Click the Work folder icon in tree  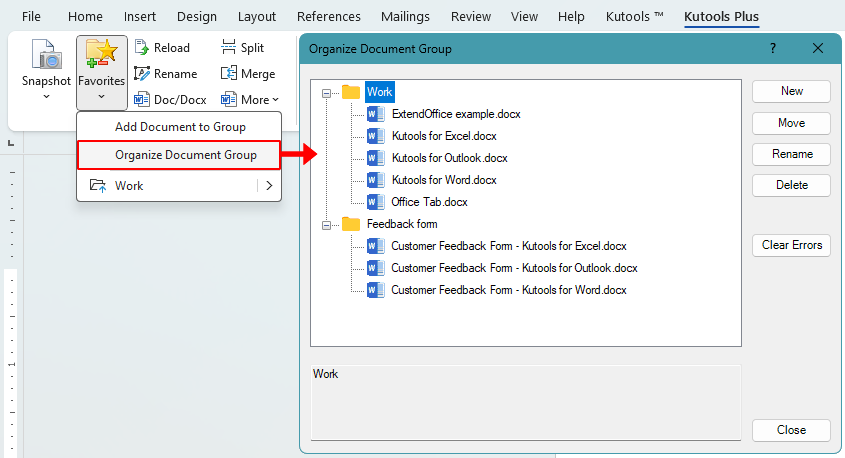(x=351, y=92)
